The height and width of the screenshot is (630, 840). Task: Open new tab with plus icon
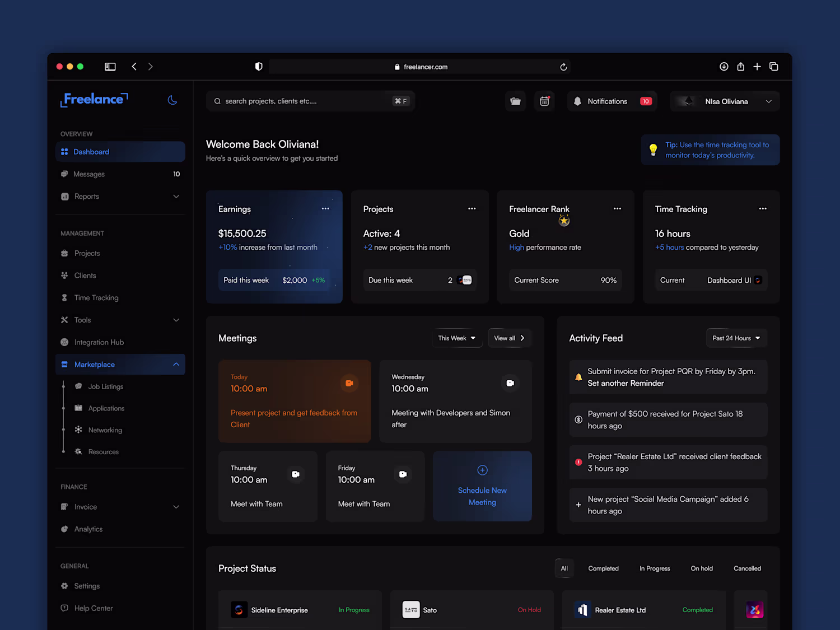coord(757,67)
